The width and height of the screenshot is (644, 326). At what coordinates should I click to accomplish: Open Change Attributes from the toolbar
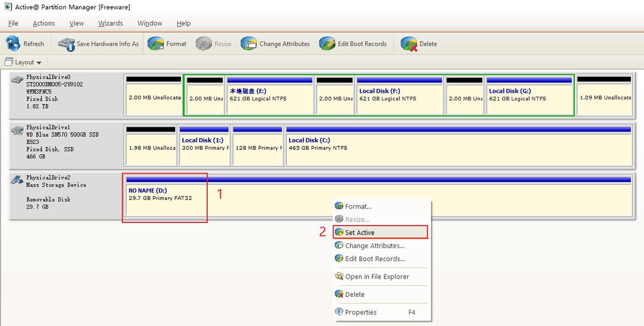pyautogui.click(x=275, y=44)
